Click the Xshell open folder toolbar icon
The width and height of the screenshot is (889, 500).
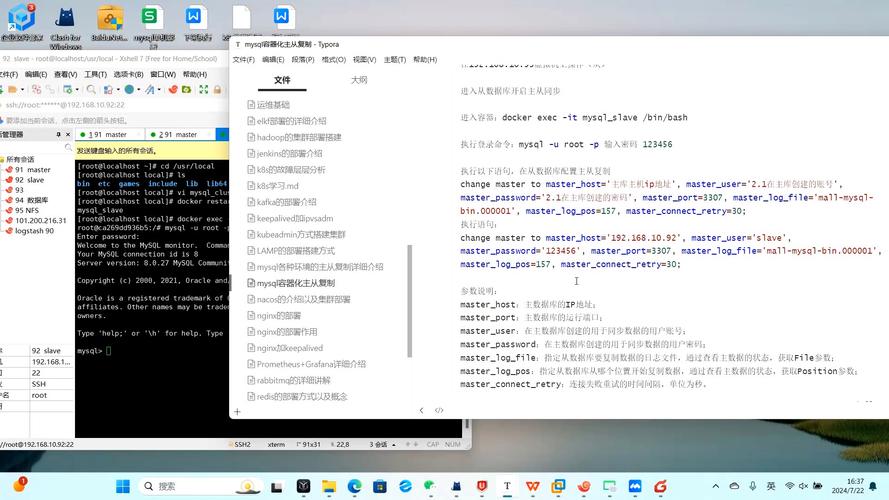12,90
